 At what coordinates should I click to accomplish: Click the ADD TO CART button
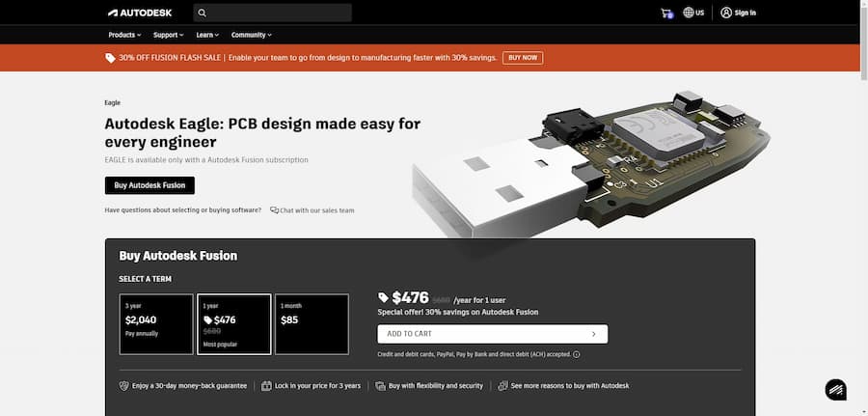[493, 334]
